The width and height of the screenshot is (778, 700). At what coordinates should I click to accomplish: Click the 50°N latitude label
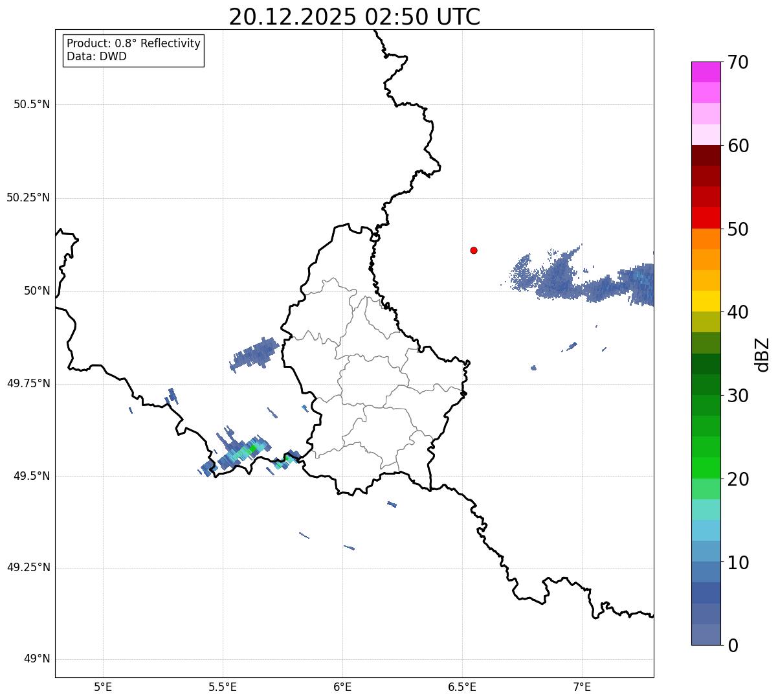[x=37, y=291]
